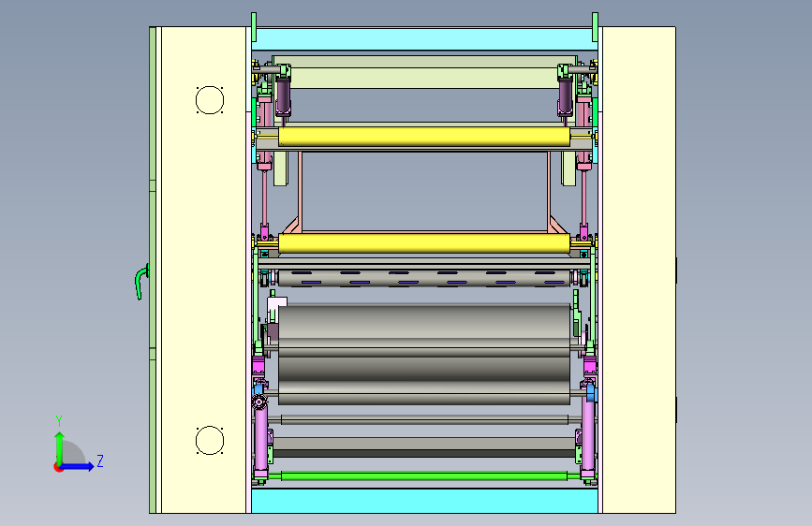This screenshot has height=526, width=812.
Task: Select the large gray drum roller
Action: tap(424, 354)
